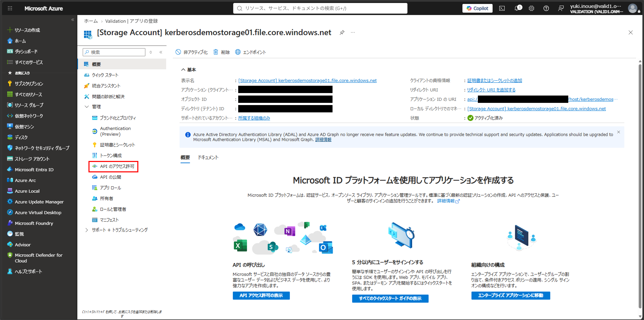Screen dimensions: 644x320
Task: Open Azure Local in sidebar
Action: pyautogui.click(x=24, y=191)
